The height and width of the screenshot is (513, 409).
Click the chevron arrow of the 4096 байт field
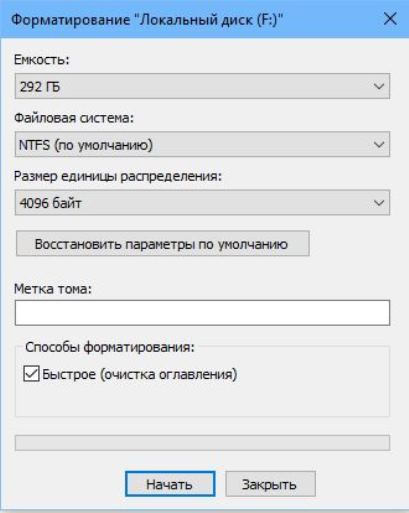379,203
